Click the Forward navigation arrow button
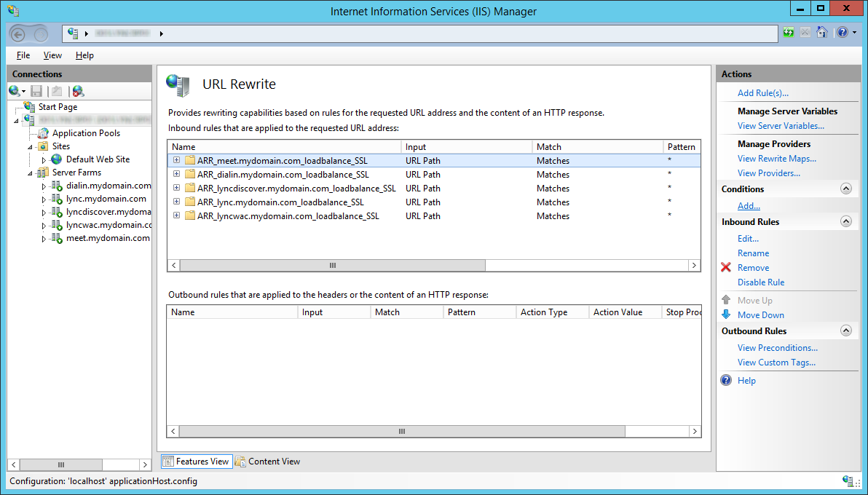The height and width of the screenshot is (495, 868). (x=40, y=34)
